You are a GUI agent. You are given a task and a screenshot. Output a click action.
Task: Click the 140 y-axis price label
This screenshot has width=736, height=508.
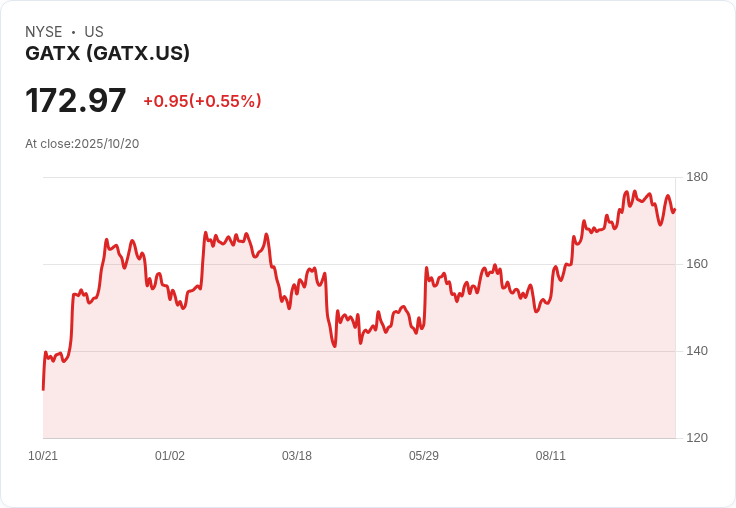pos(697,351)
